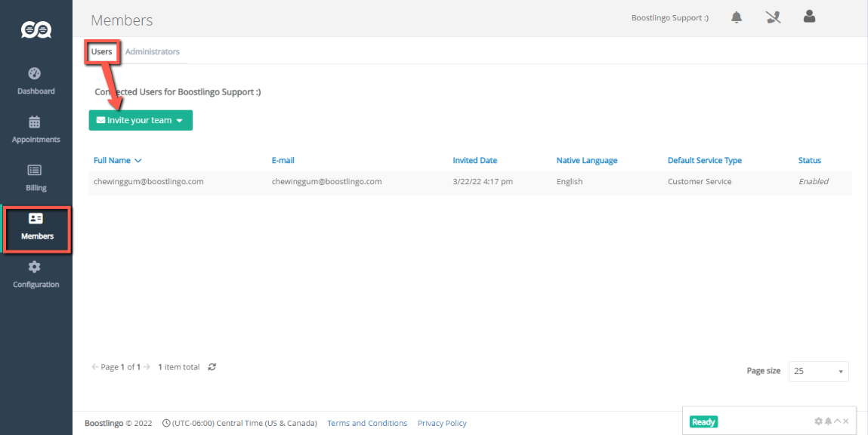Select the Members sidebar item
Image resolution: width=868 pixels, height=435 pixels.
coord(37,227)
